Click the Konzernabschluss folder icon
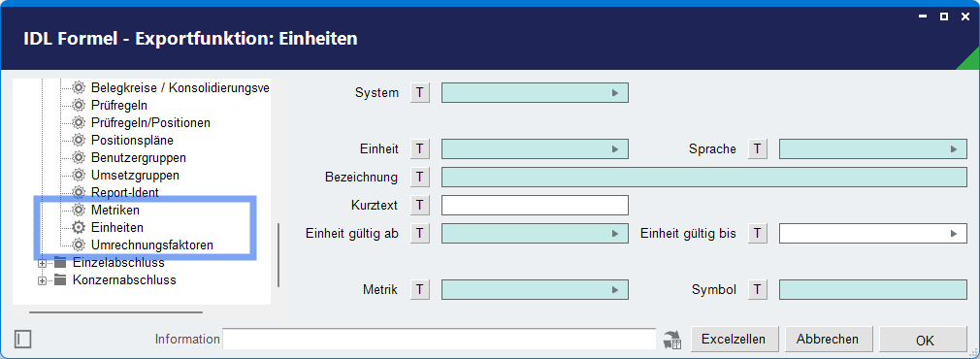Viewport: 980px width, 359px height. click(60, 280)
